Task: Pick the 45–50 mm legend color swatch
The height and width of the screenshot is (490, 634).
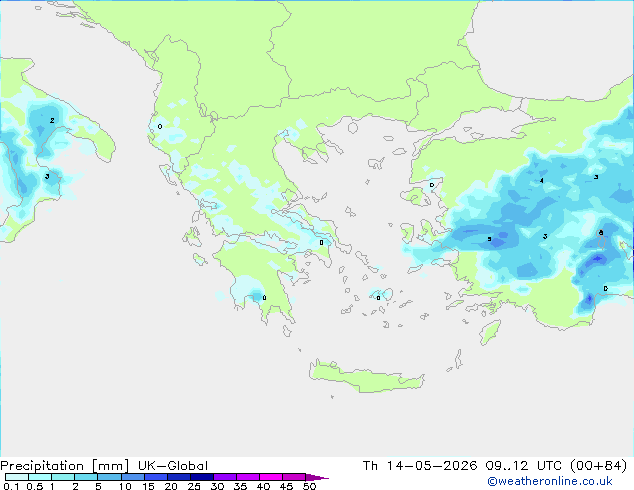Action: click(294, 477)
